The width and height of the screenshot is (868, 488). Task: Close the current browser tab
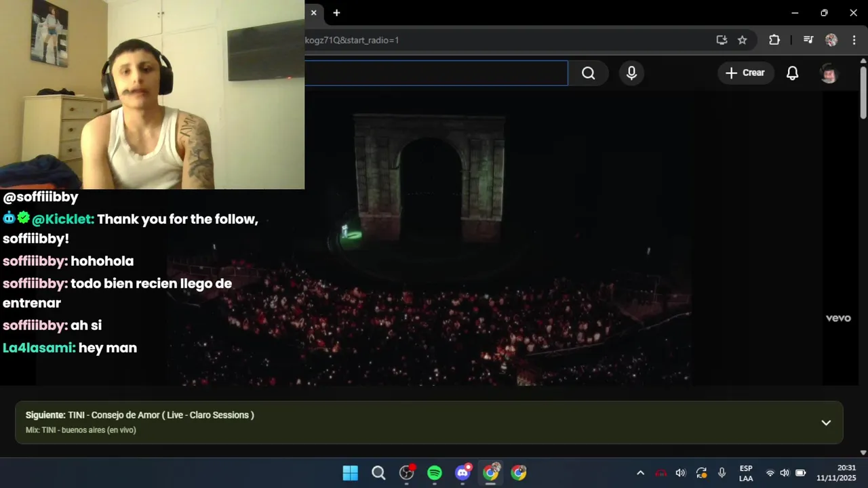click(x=313, y=13)
